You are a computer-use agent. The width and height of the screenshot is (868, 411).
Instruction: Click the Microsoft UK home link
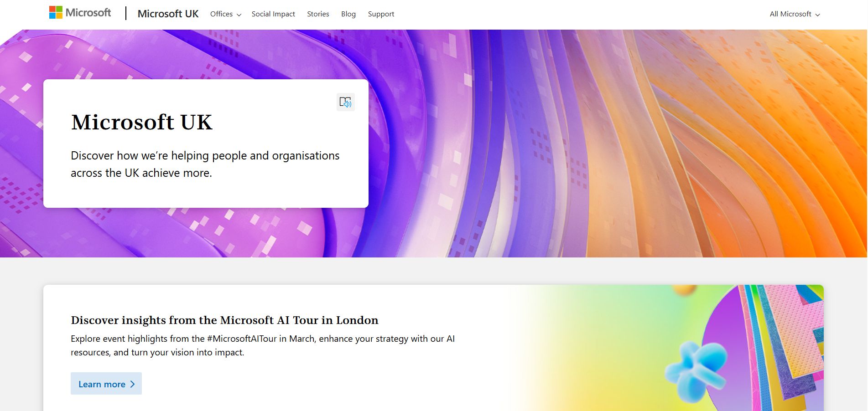(168, 14)
